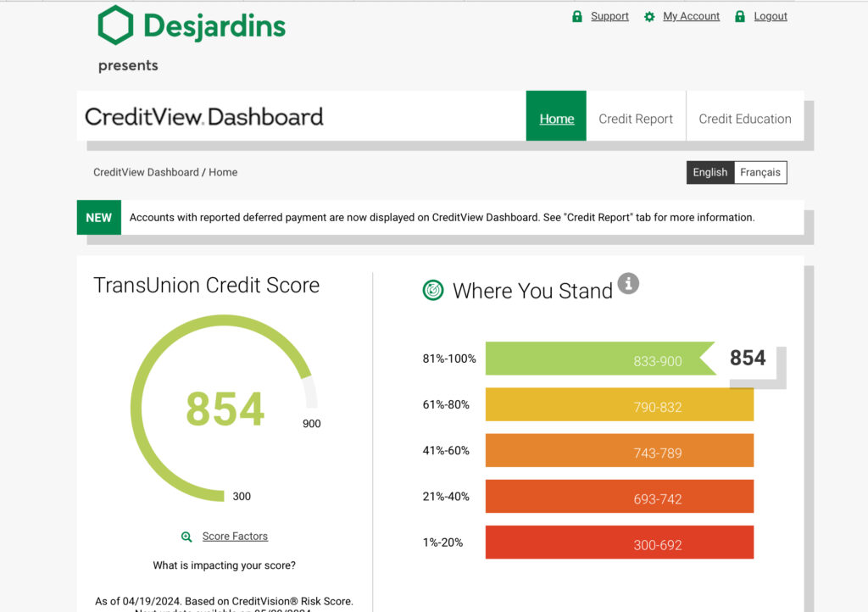Open the Score Factors link
The height and width of the screenshot is (612, 868).
click(235, 537)
